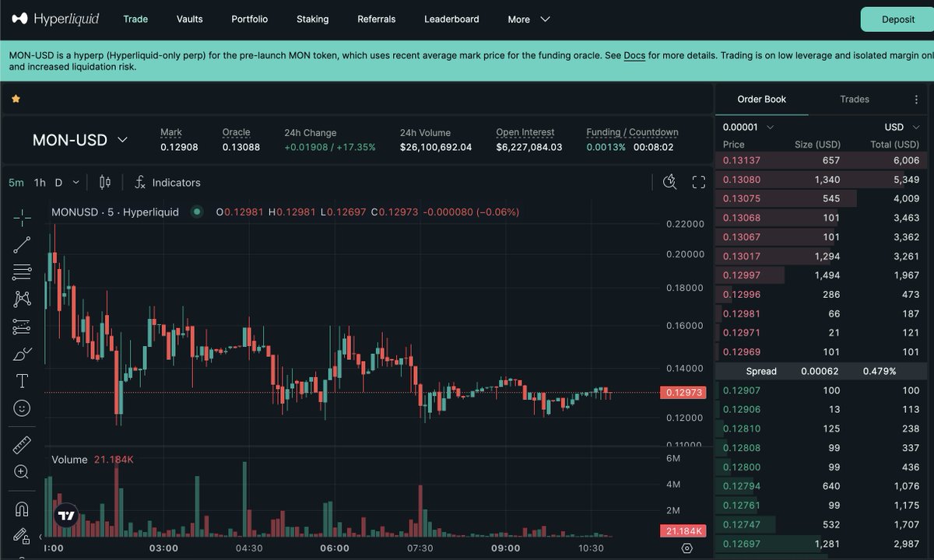934x560 pixels.
Task: Select ask price 0.12997 in order book
Action: (742, 275)
